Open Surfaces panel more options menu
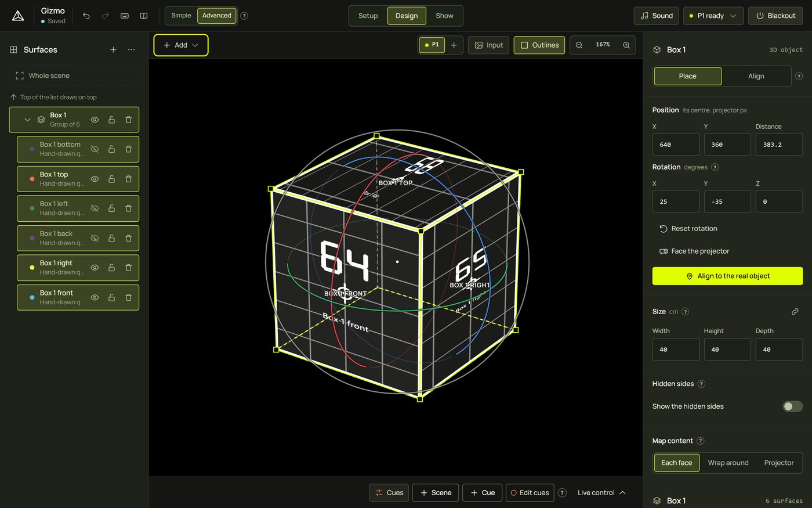This screenshot has width=812, height=508. coord(132,50)
